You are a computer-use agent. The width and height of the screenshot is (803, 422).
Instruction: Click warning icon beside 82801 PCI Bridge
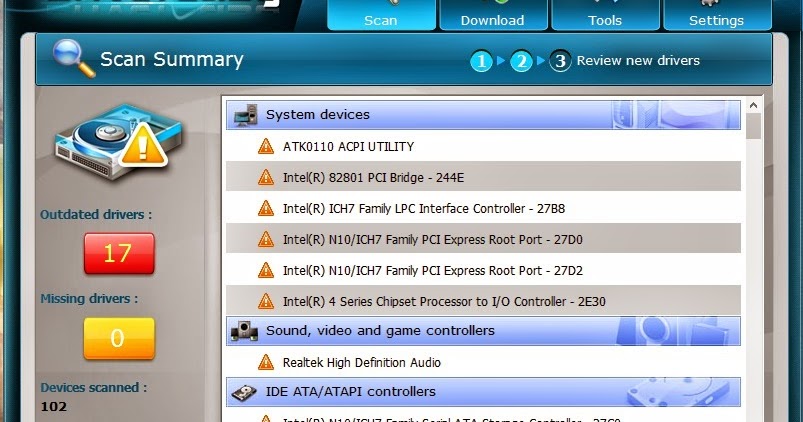coord(266,177)
